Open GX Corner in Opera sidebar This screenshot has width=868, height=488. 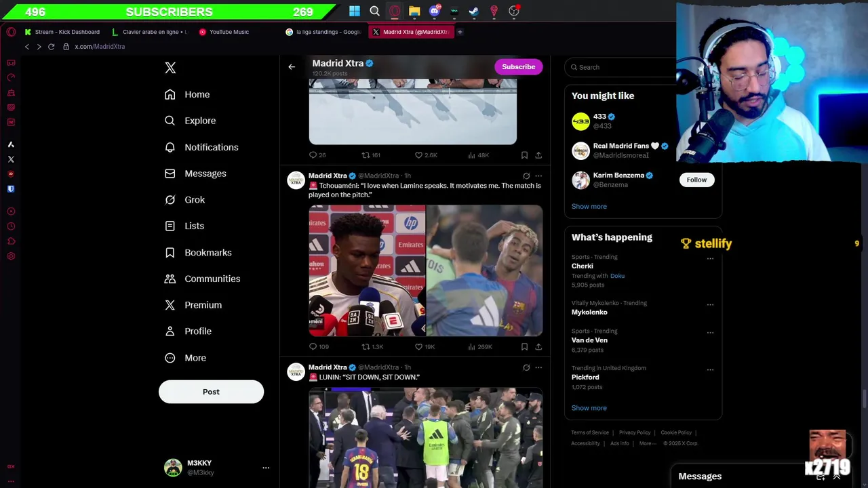point(11,62)
